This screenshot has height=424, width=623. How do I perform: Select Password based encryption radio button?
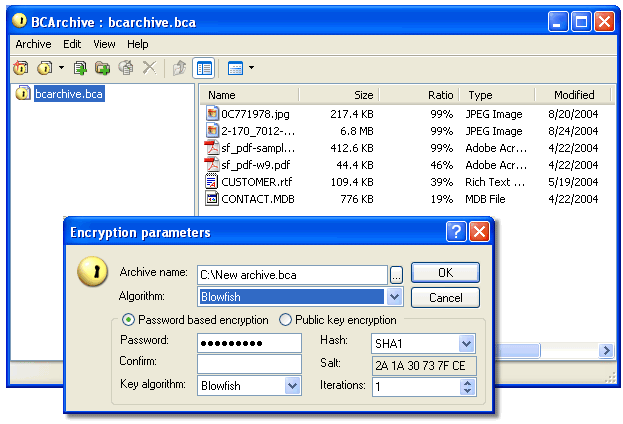128,319
